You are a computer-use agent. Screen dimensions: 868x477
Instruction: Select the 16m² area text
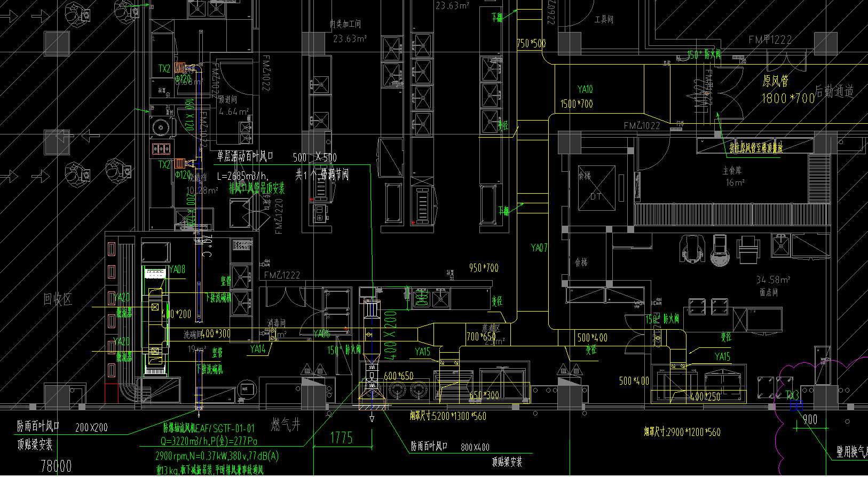[735, 182]
